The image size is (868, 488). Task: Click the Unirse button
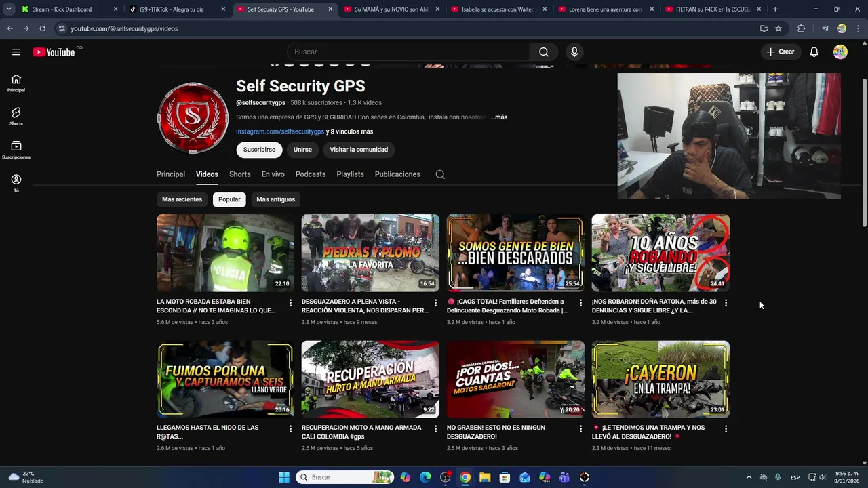click(x=302, y=150)
